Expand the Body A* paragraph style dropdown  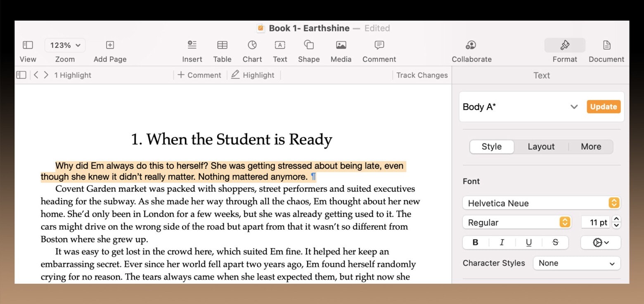(x=574, y=107)
